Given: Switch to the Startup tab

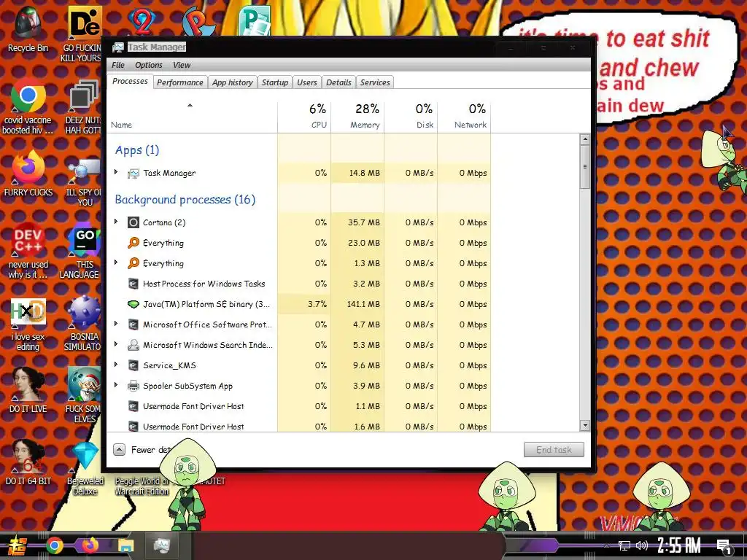Looking at the screenshot, I should [275, 82].
